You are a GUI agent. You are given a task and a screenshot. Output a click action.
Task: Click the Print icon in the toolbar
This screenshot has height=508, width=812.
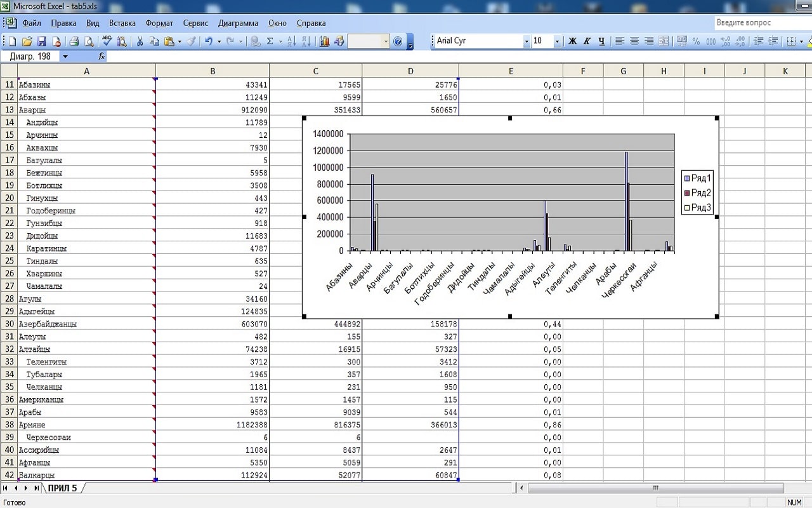[x=74, y=41]
